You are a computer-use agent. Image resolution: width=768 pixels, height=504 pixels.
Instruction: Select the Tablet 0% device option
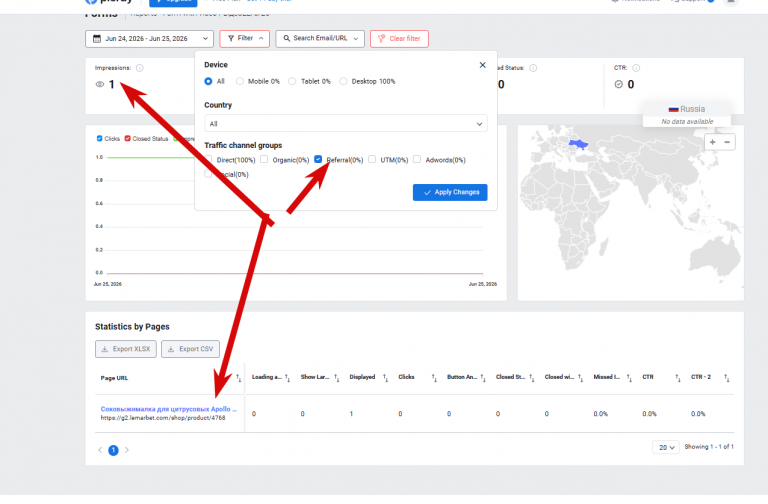(x=292, y=81)
